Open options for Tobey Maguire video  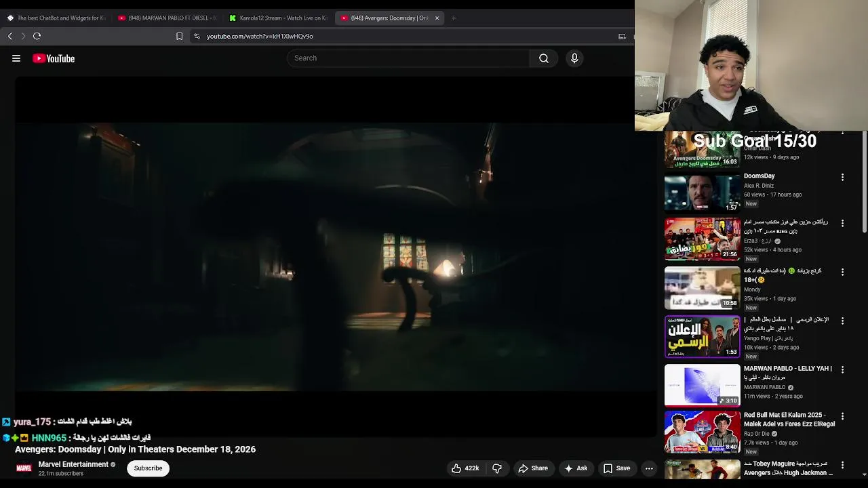coord(842,465)
